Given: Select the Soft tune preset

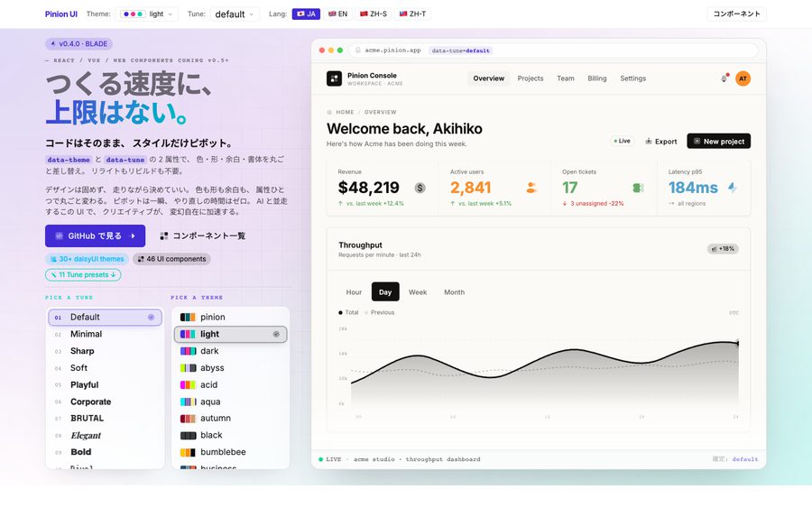Looking at the screenshot, I should [x=106, y=368].
